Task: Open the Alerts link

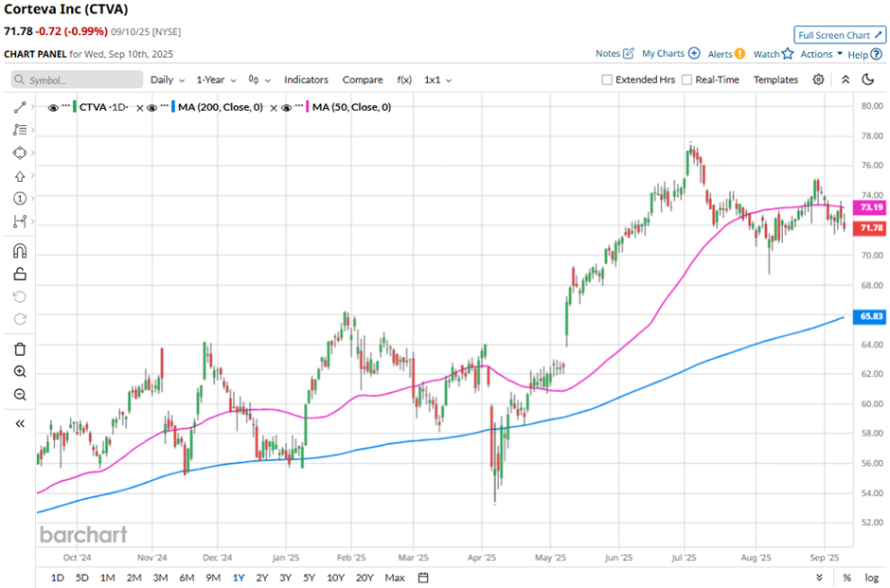Action: tap(720, 54)
